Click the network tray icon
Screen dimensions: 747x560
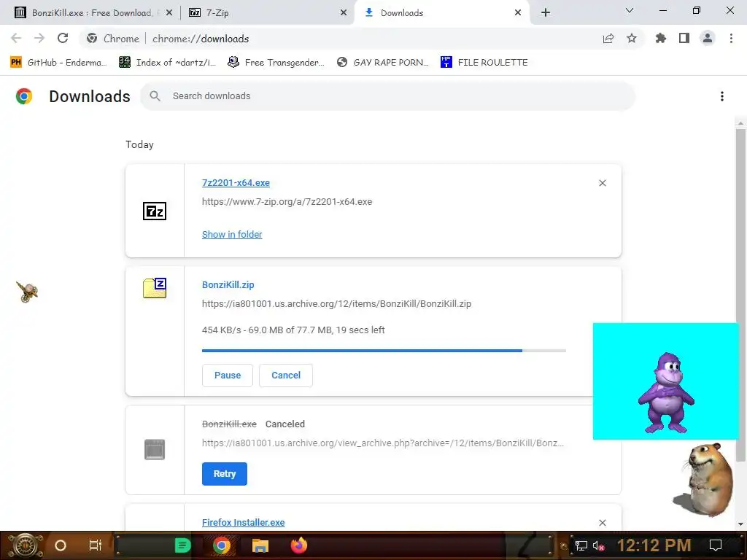click(581, 545)
